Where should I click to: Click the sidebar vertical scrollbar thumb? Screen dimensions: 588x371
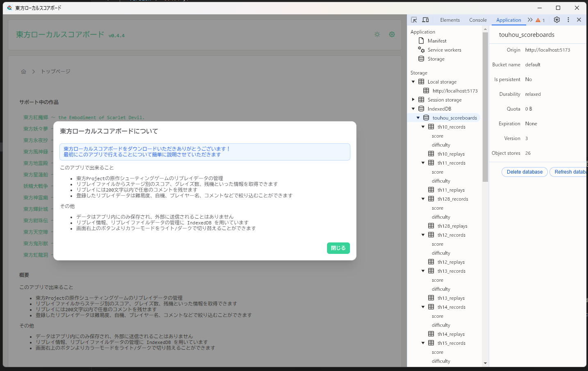[485, 107]
